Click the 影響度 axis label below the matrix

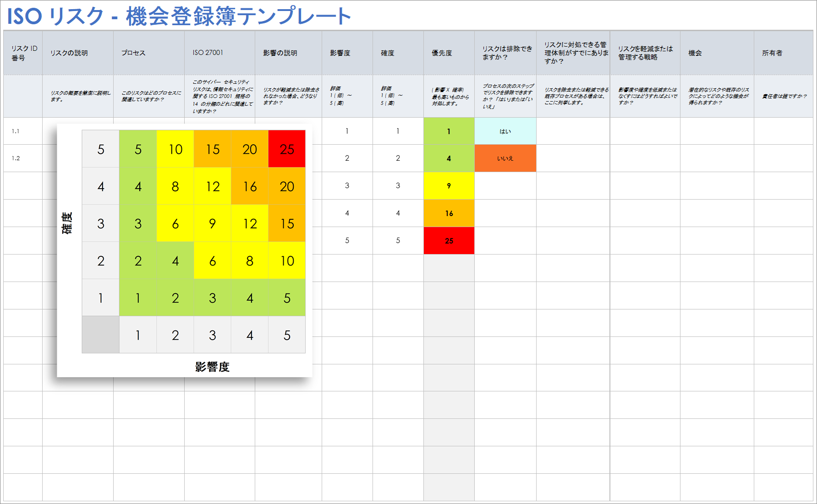212,367
